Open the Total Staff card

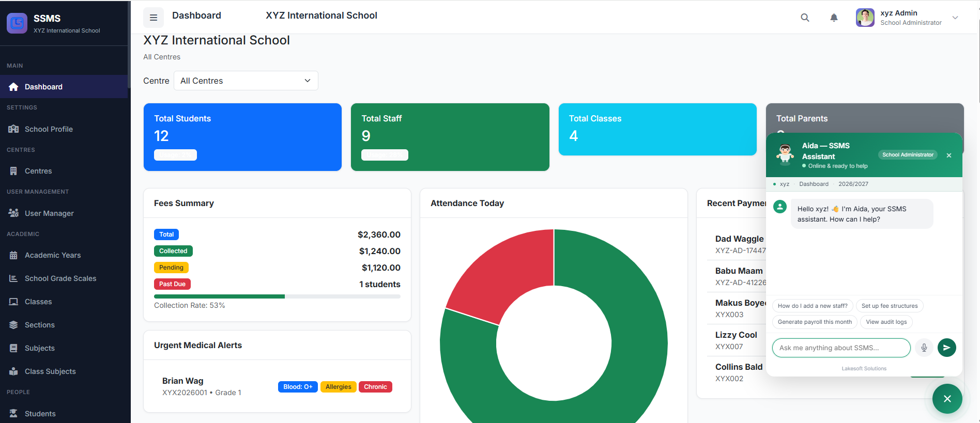(450, 137)
